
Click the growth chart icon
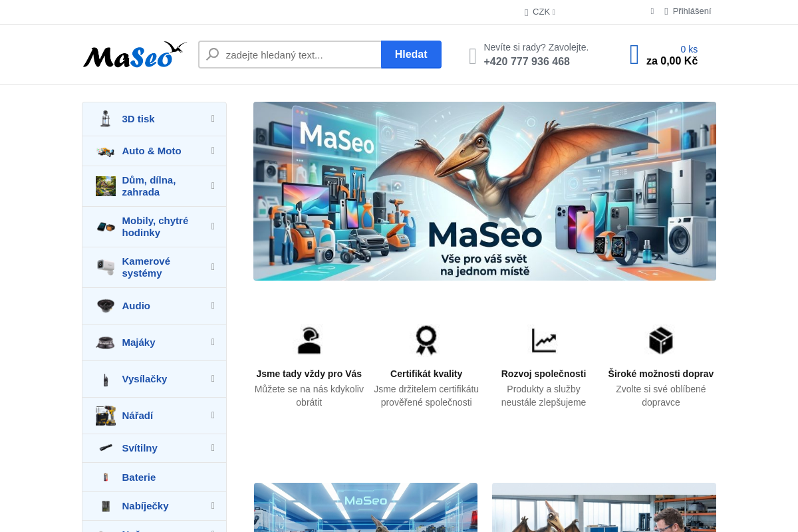(x=543, y=340)
